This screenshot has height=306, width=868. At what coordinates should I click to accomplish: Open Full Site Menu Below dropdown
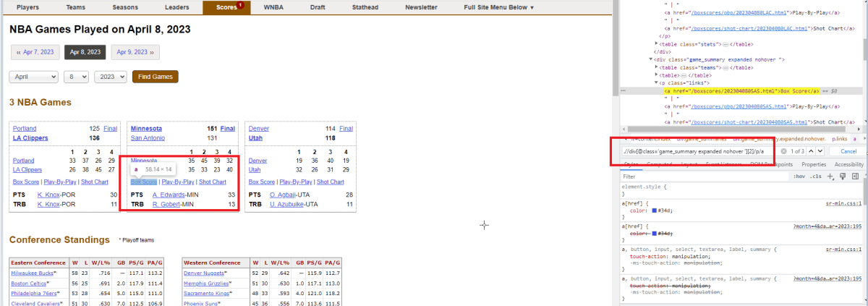(x=499, y=7)
